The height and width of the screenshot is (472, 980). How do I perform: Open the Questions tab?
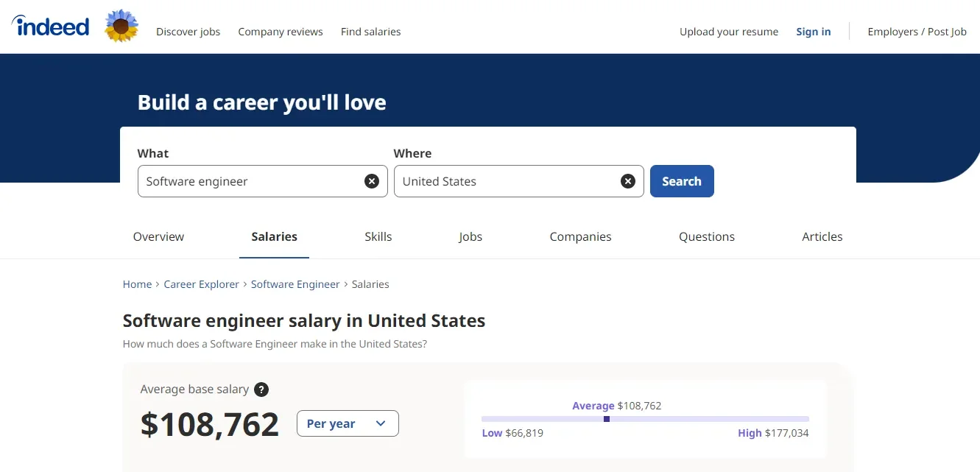(706, 236)
